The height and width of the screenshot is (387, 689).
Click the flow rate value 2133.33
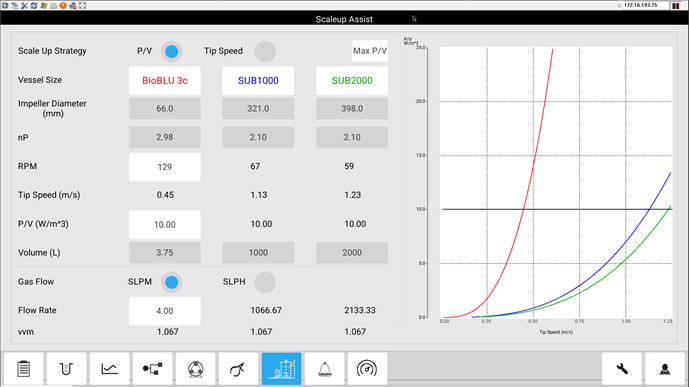click(x=359, y=311)
